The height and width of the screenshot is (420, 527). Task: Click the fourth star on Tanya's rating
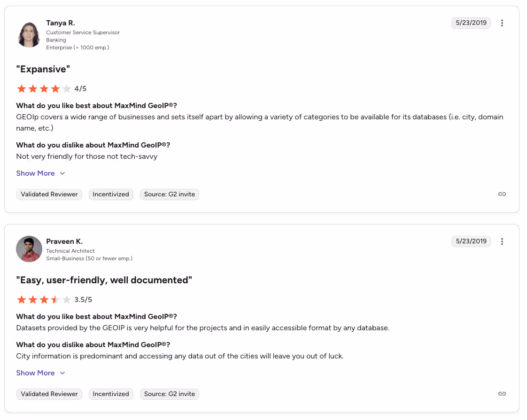tap(55, 88)
